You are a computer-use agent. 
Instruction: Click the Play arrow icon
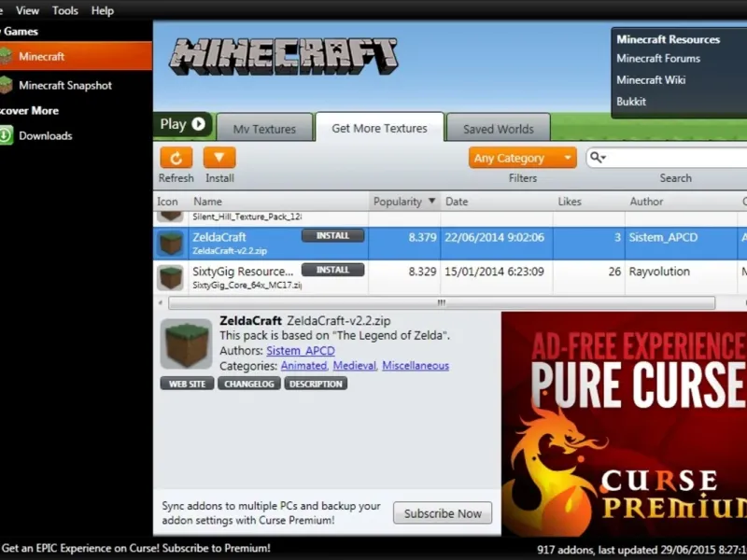[x=198, y=124]
